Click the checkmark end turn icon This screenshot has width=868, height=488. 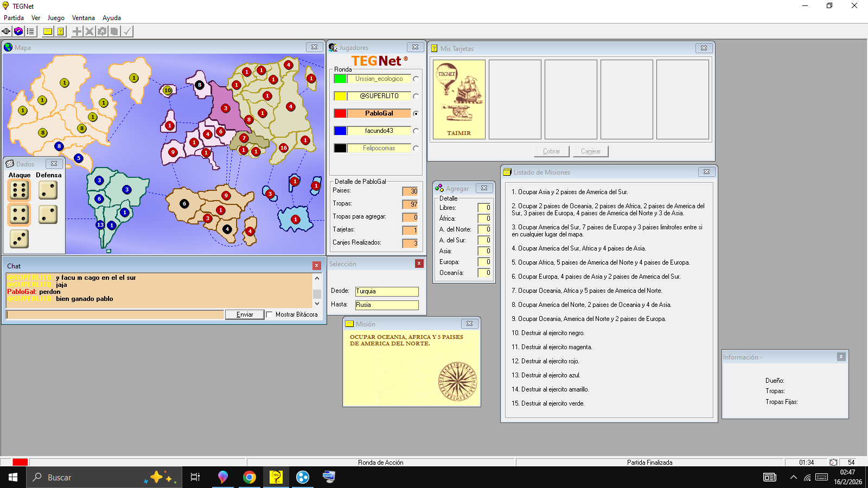(x=127, y=31)
